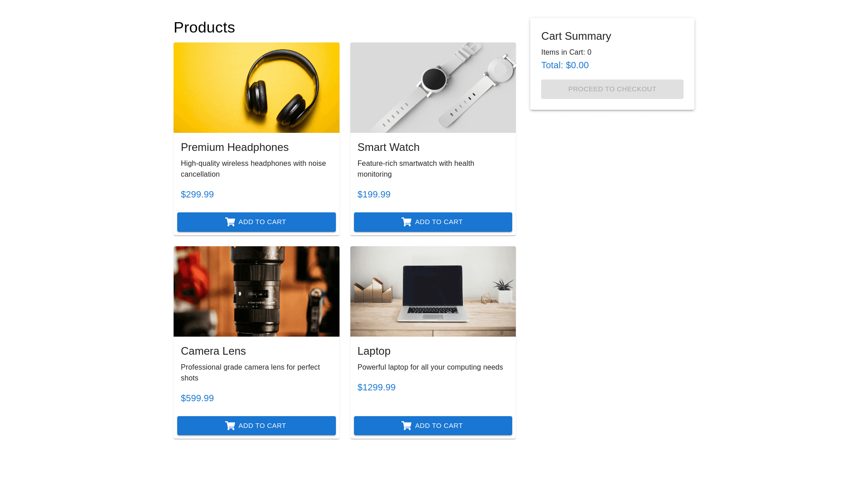Open the smart watch product image

433,88
